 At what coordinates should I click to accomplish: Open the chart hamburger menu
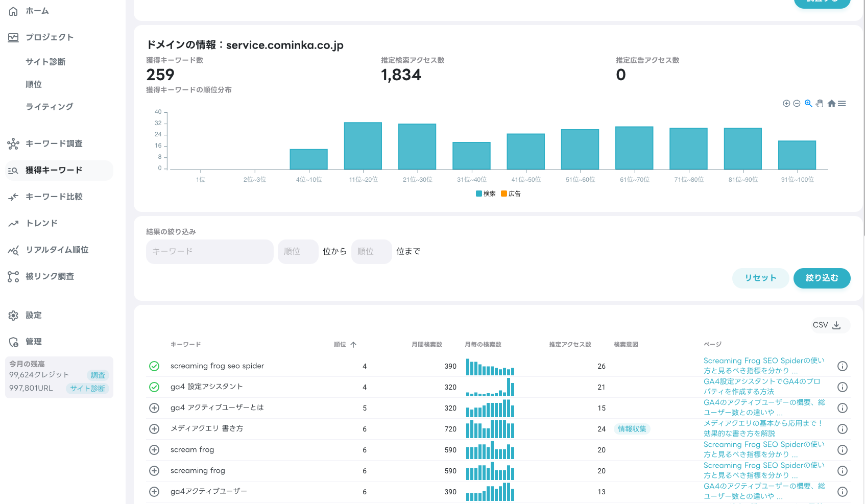coord(842,104)
